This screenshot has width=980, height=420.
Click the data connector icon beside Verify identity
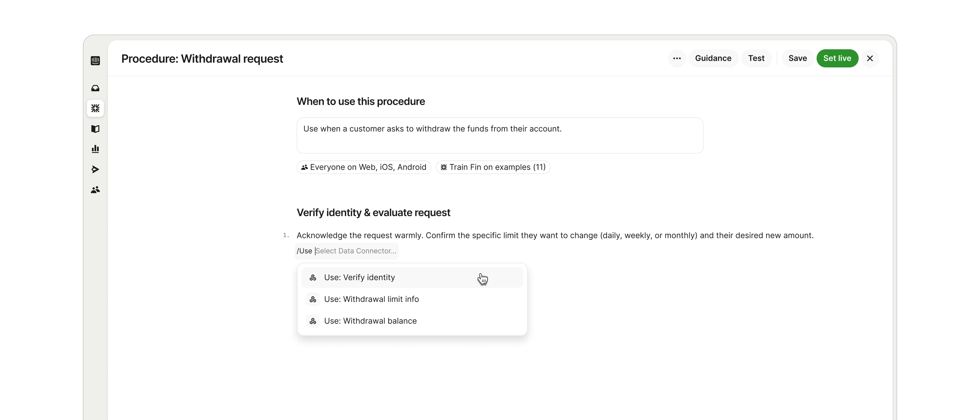point(313,278)
